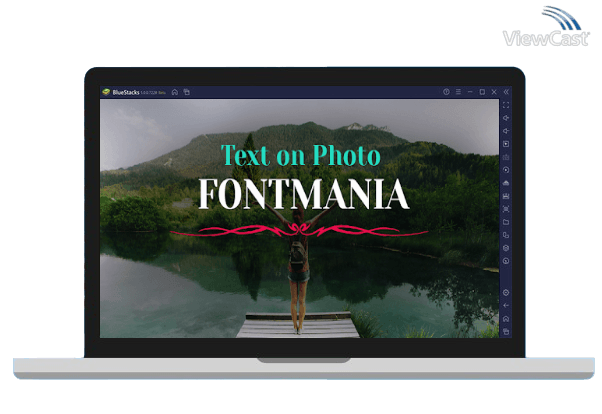Click the hexagon sidebar icon

click(506, 248)
